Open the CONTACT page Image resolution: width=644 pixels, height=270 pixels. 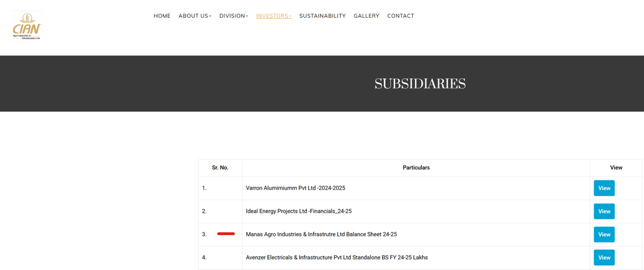[x=401, y=16]
